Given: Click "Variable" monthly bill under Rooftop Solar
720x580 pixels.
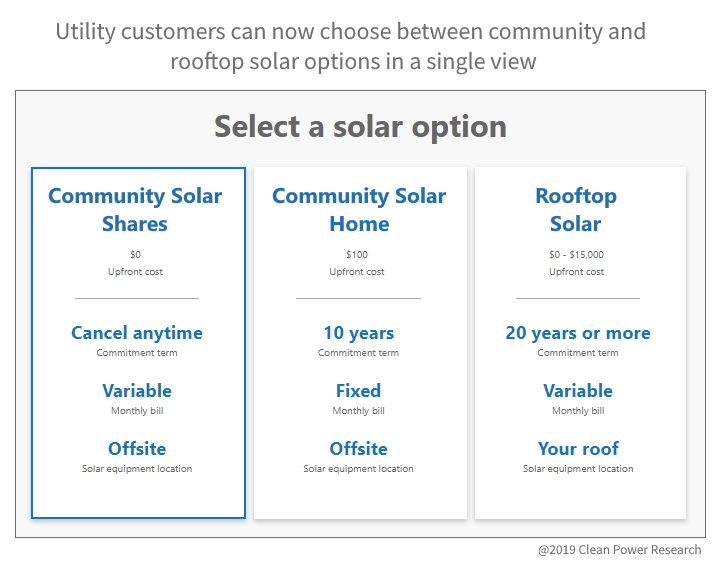Looking at the screenshot, I should coord(578,391).
